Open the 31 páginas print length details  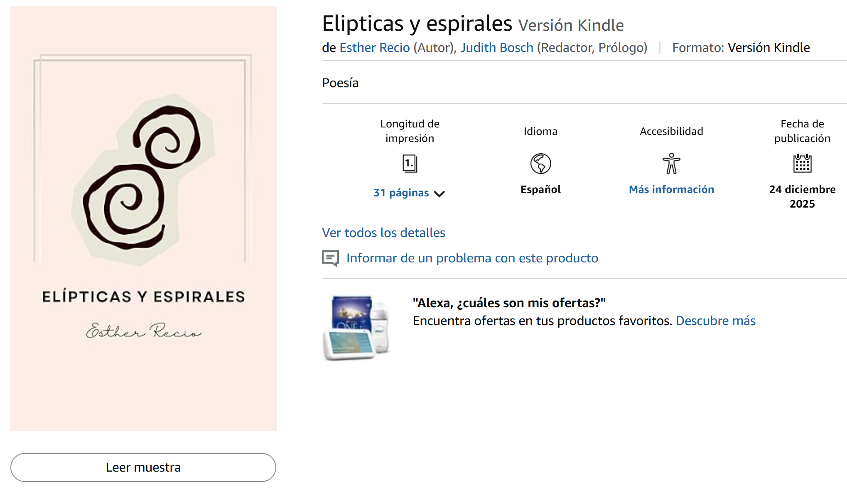[x=401, y=193]
